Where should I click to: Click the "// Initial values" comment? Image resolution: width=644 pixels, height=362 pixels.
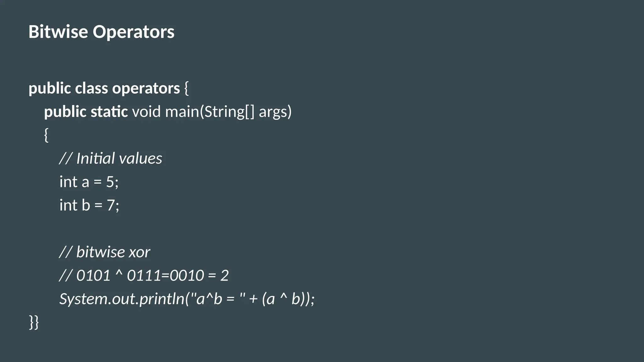coord(111,158)
